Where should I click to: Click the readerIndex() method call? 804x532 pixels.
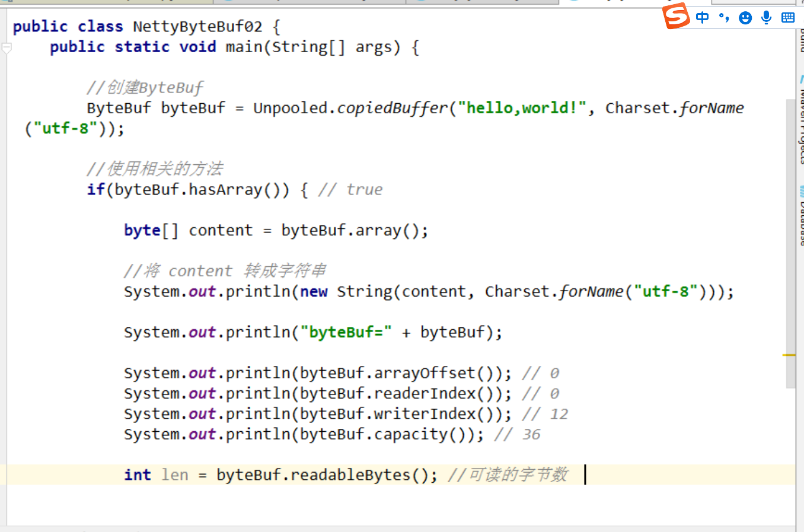(438, 393)
